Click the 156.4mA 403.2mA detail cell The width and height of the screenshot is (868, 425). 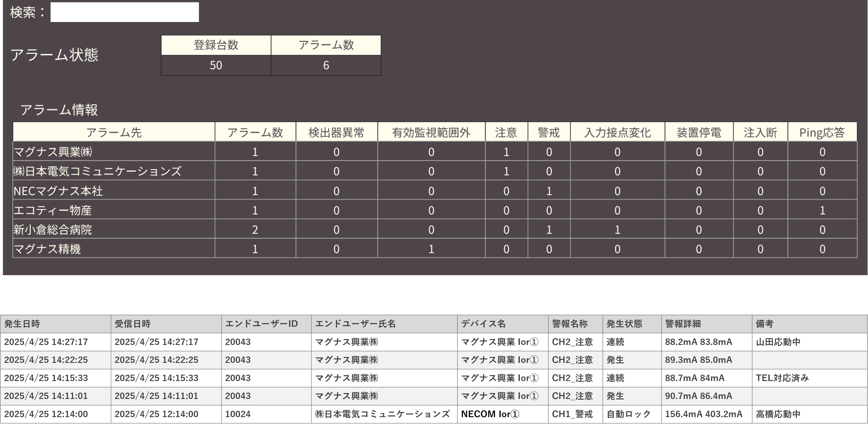click(x=707, y=414)
